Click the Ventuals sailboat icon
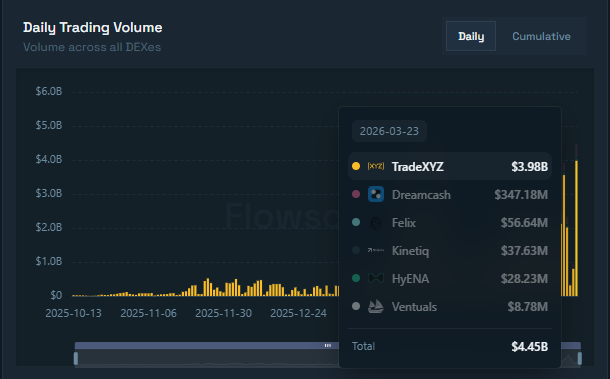Image resolution: width=610 pixels, height=379 pixels. 376,307
